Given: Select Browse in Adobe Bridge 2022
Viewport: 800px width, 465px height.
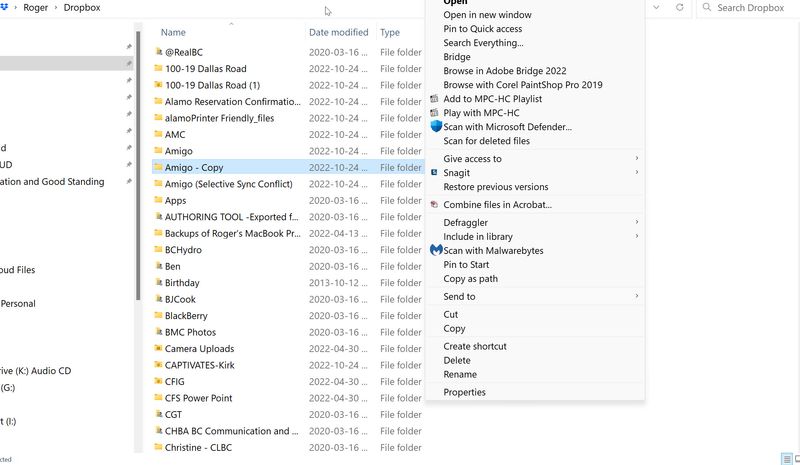Looking at the screenshot, I should coord(505,70).
